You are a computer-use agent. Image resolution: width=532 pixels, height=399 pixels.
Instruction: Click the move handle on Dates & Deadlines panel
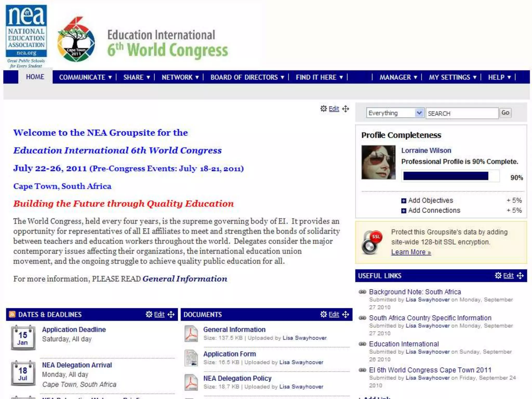point(171,314)
